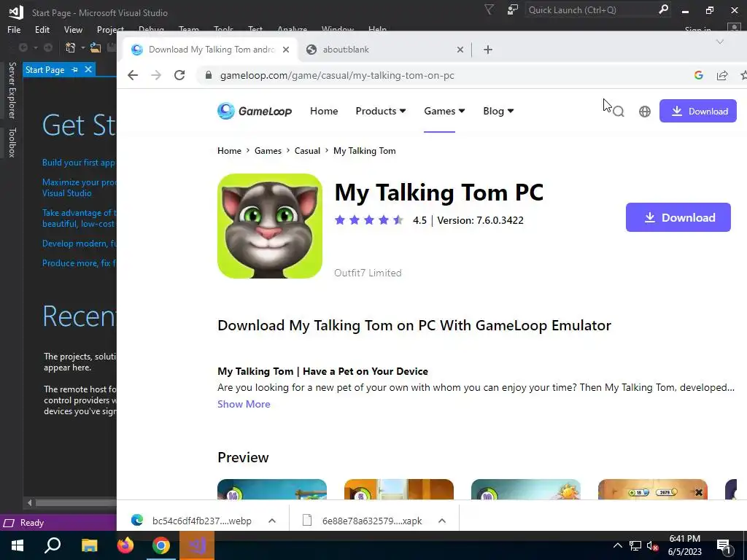Screen dimensions: 747x560
Task: Open the Toolbox side tab
Action: point(12,142)
